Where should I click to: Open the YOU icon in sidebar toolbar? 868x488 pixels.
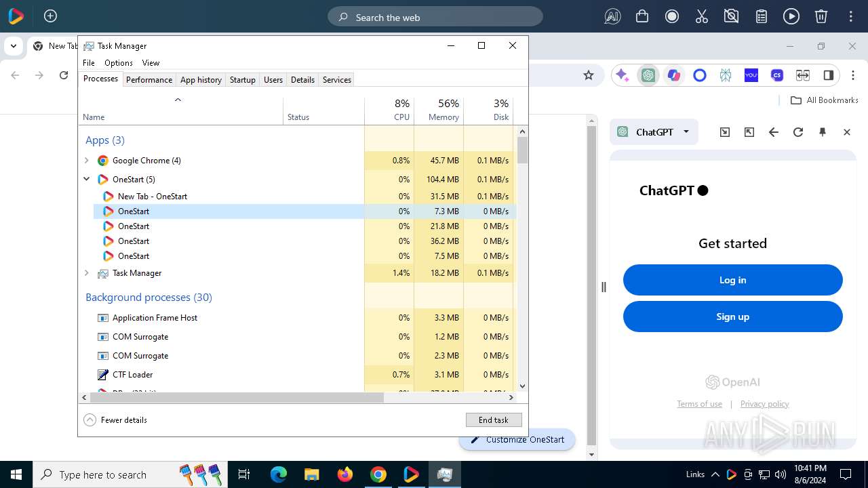click(751, 75)
